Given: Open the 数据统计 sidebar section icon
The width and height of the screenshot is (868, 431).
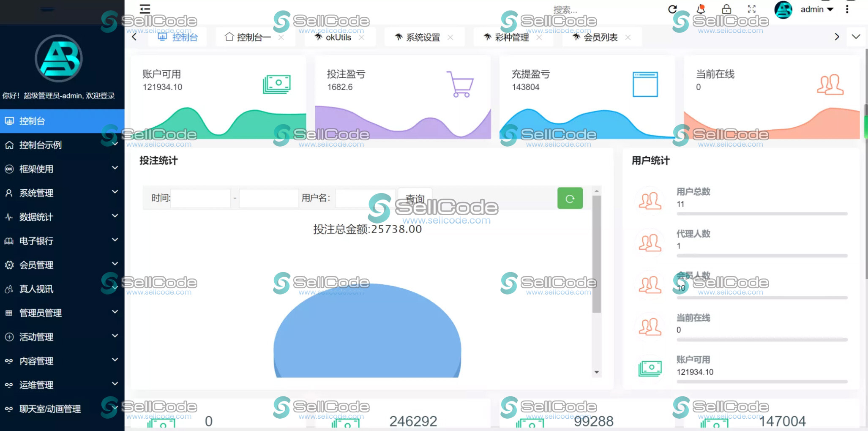Looking at the screenshot, I should tap(9, 217).
